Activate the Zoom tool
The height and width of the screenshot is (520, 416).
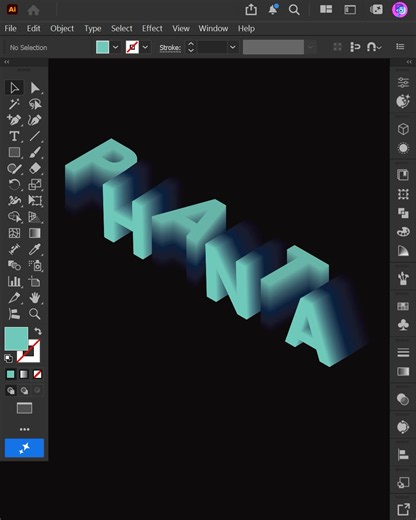pos(35,314)
